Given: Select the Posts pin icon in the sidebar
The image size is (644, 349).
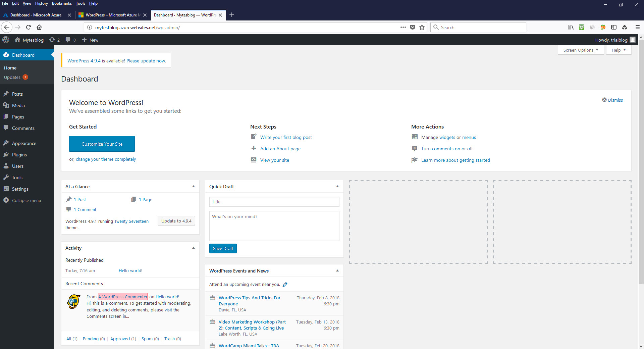Looking at the screenshot, I should 7,94.
